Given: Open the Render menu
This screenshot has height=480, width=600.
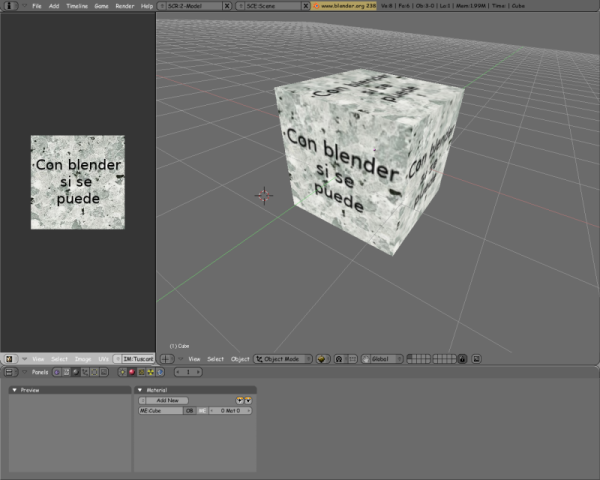Looking at the screenshot, I should pos(125,6).
